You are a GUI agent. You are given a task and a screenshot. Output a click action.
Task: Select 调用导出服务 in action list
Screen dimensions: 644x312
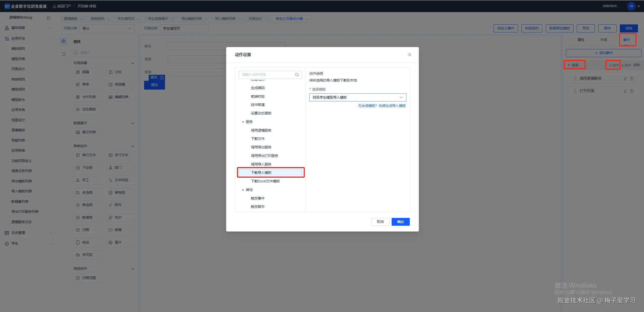pyautogui.click(x=261, y=147)
